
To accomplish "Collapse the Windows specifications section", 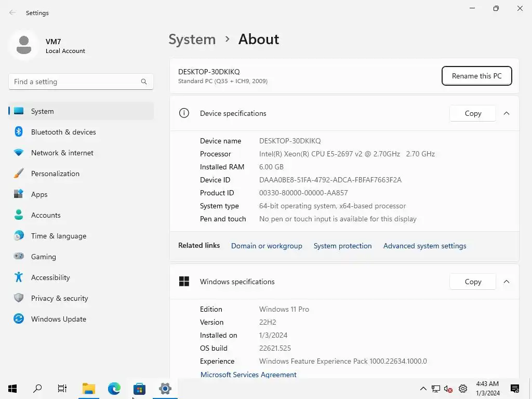I will click(x=506, y=282).
